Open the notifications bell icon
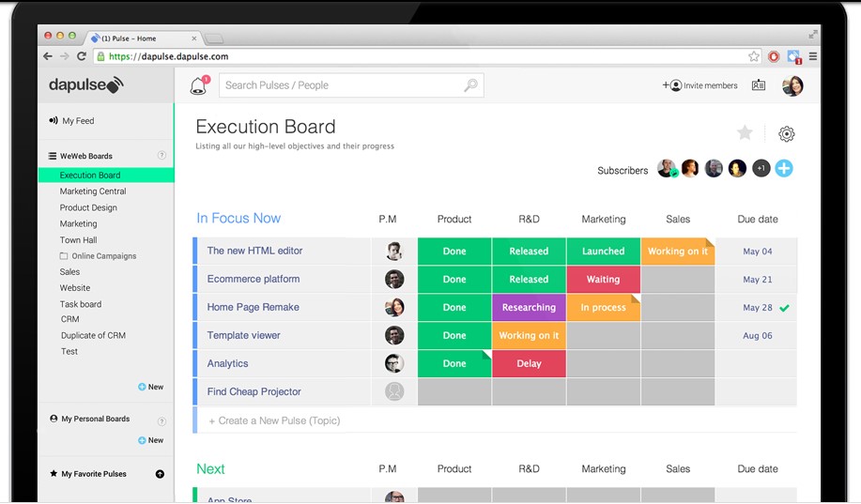Viewport: 861px width, 504px height. tap(199, 85)
